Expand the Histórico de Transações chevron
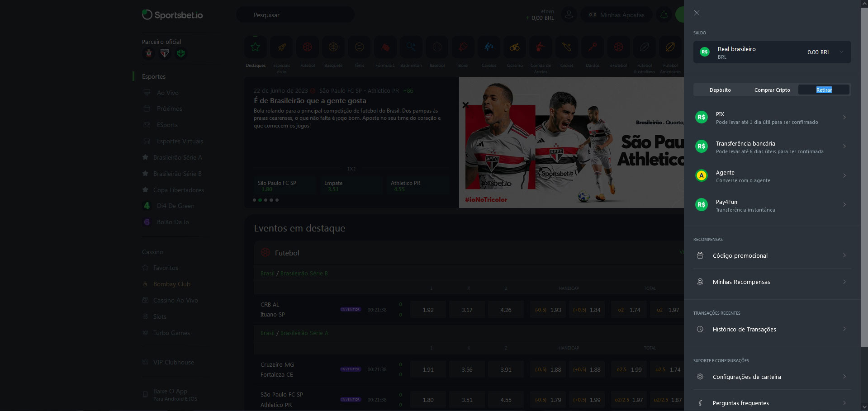The height and width of the screenshot is (411, 868). [844, 329]
